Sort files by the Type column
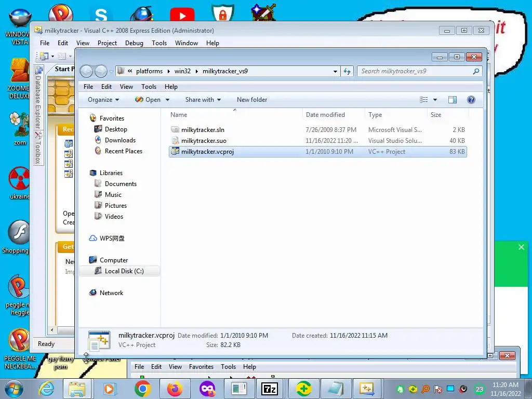Screen dimensions: 532x399 coord(395,115)
